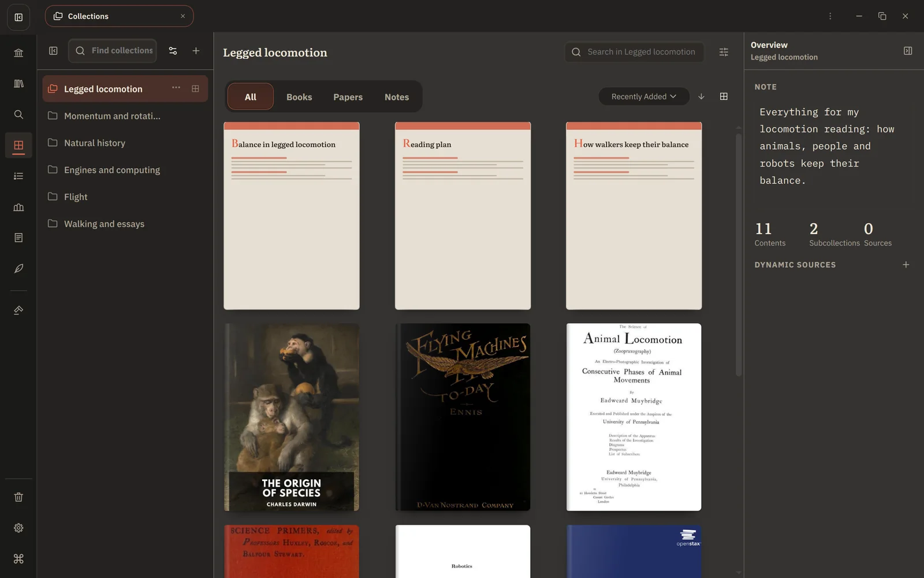The width and height of the screenshot is (924, 578).
Task: Select the Collections window tab
Action: click(119, 16)
